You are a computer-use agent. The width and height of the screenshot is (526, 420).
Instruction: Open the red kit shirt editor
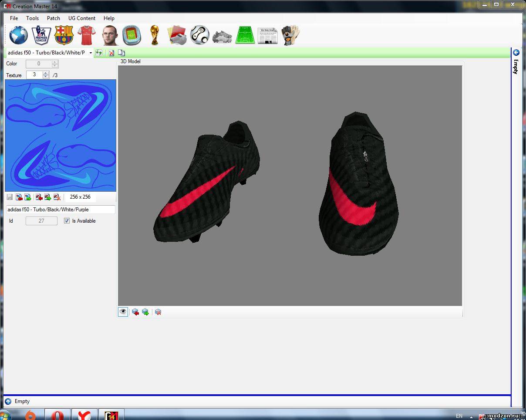tap(86, 35)
